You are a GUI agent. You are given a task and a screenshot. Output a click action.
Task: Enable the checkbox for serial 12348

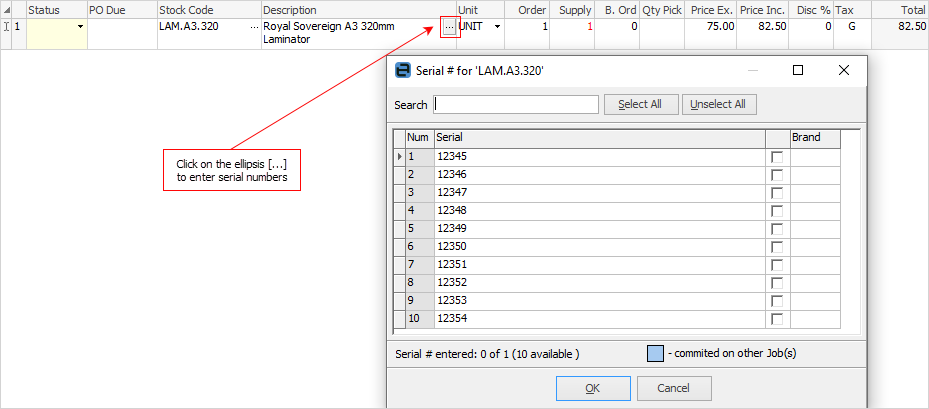pos(777,211)
